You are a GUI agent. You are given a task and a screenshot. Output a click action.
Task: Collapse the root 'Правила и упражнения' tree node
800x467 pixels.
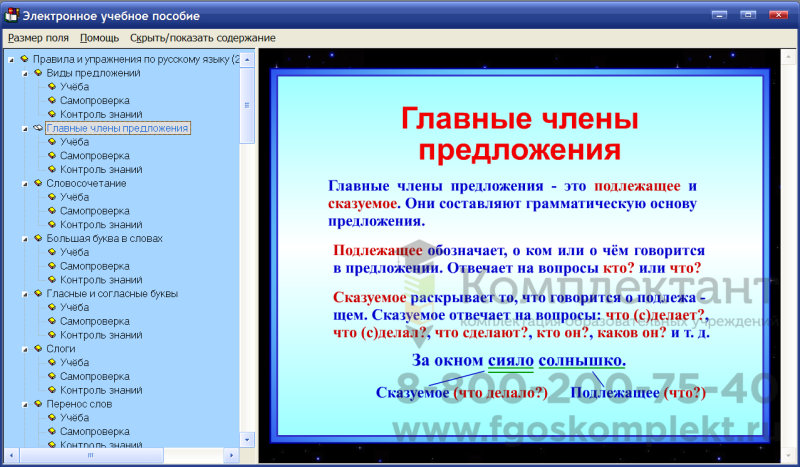[x=11, y=60]
